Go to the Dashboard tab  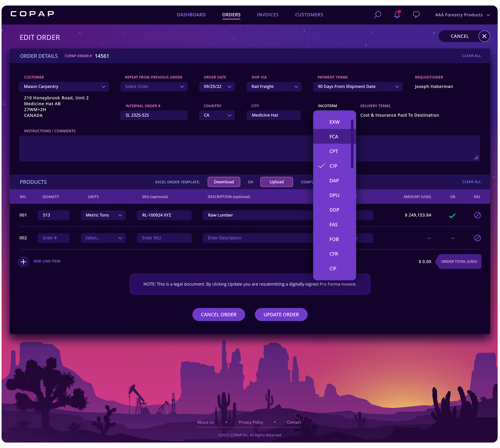pyautogui.click(x=191, y=15)
